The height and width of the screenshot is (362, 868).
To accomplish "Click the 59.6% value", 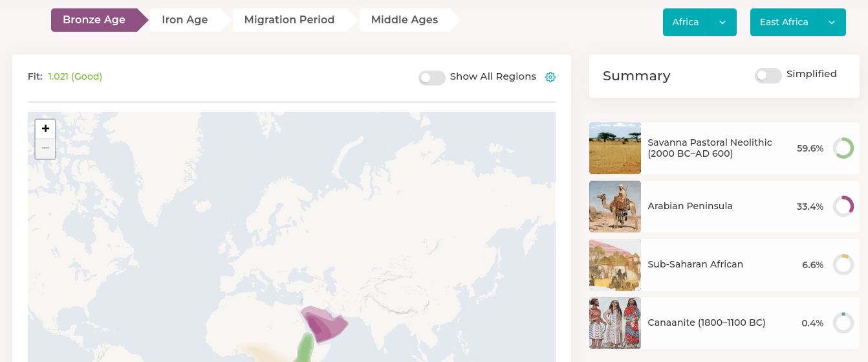I will point(810,148).
